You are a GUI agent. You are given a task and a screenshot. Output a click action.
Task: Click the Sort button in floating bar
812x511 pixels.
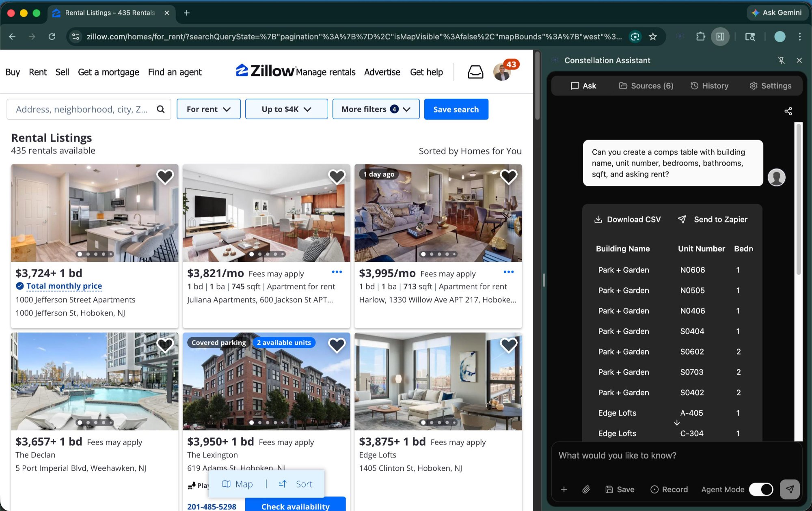tap(296, 484)
